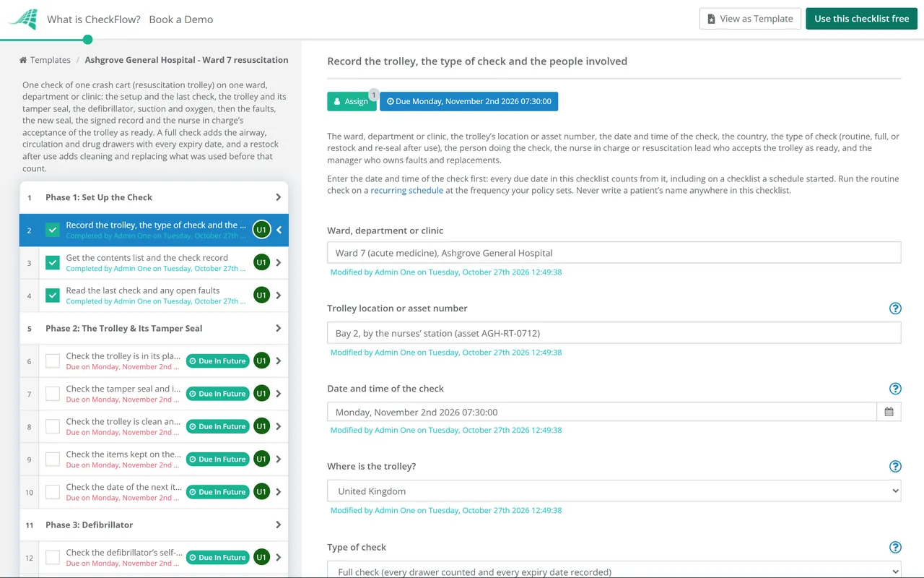The height and width of the screenshot is (578, 924).
Task: Uncheck Read the last check checkbox
Action: pos(53,295)
